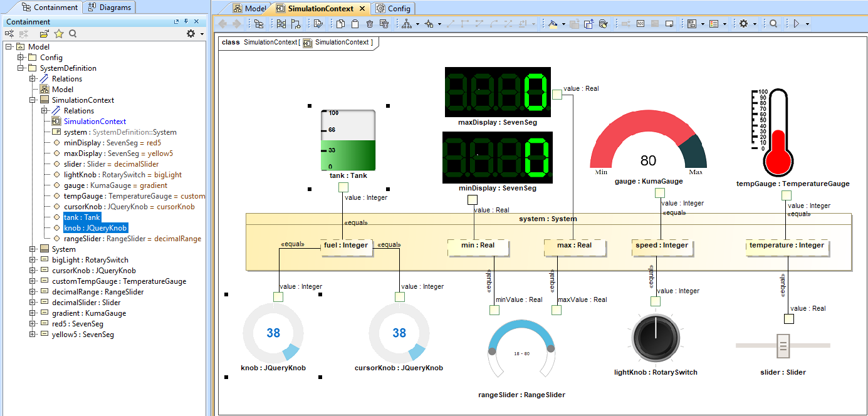Select 'tempGauge : TemperatureGauge' in containment tree
The width and height of the screenshot is (868, 416).
134,196
